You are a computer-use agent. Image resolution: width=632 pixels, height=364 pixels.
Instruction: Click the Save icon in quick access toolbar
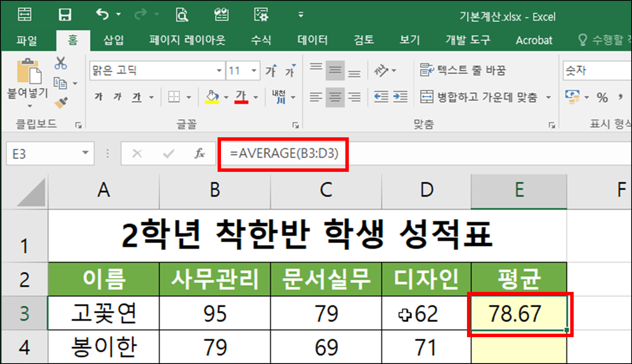click(x=64, y=14)
